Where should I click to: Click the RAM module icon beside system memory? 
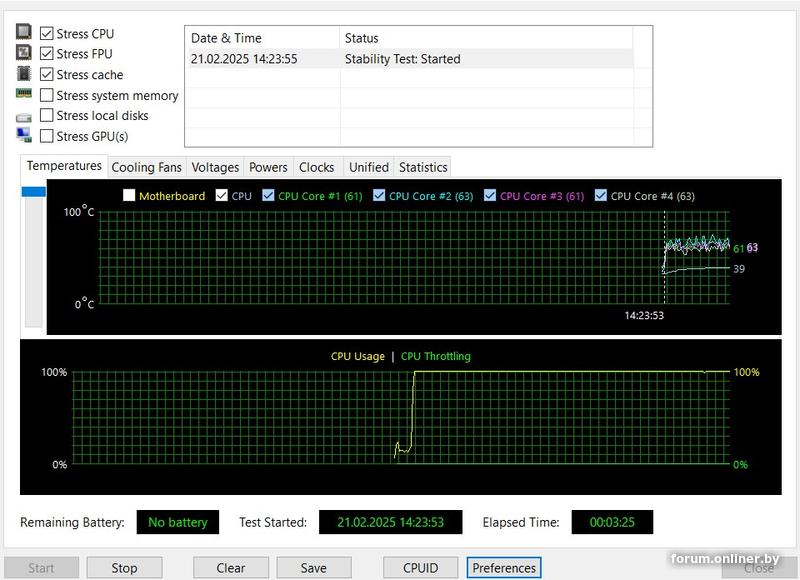point(24,94)
